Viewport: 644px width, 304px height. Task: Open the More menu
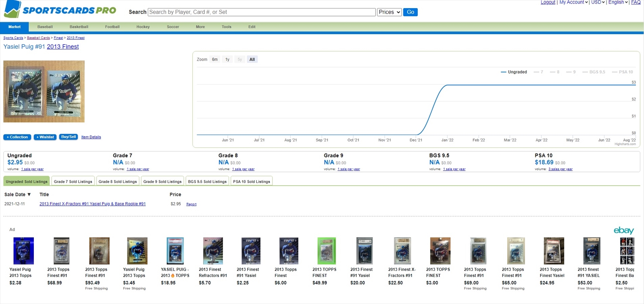[200, 27]
